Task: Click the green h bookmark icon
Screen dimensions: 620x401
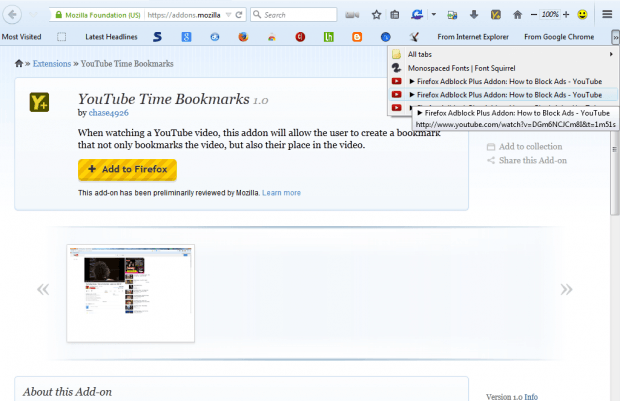Action: pos(329,37)
